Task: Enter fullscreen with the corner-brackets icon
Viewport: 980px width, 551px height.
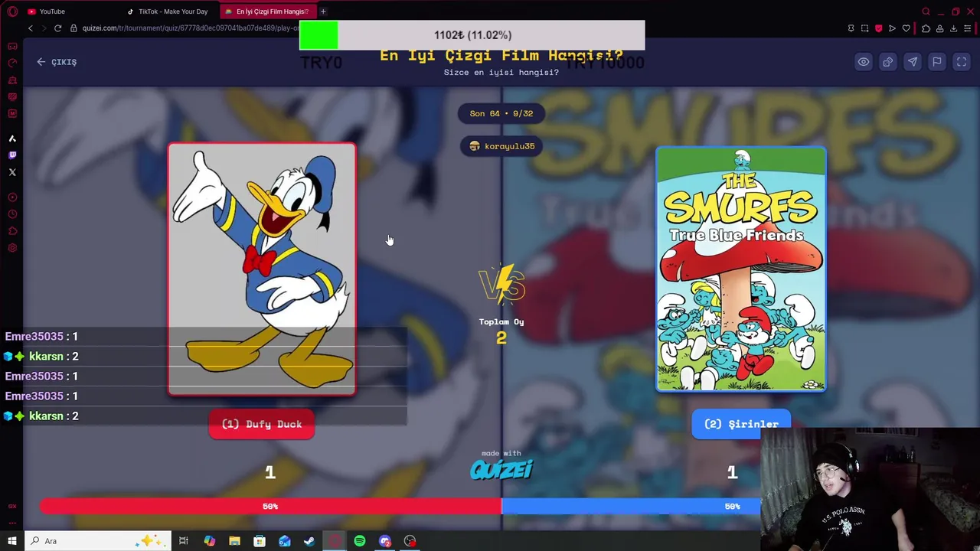Action: (962, 62)
